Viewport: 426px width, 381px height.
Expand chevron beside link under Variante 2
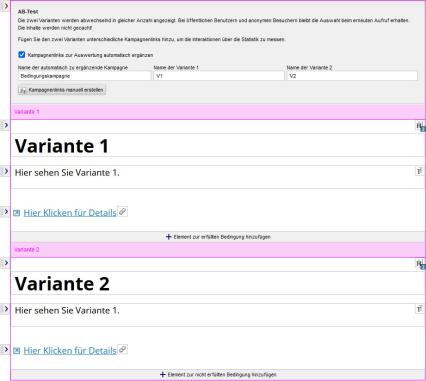click(x=5, y=349)
